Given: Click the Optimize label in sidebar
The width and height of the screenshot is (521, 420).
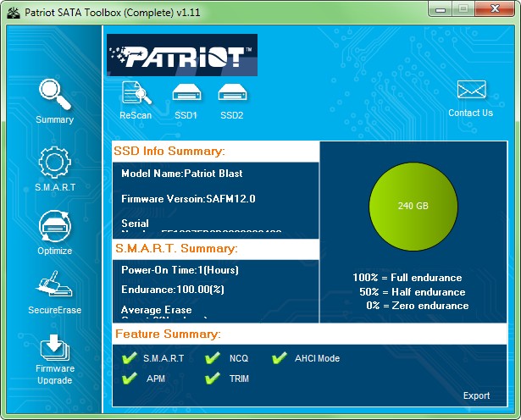Looking at the screenshot, I should 55,251.
